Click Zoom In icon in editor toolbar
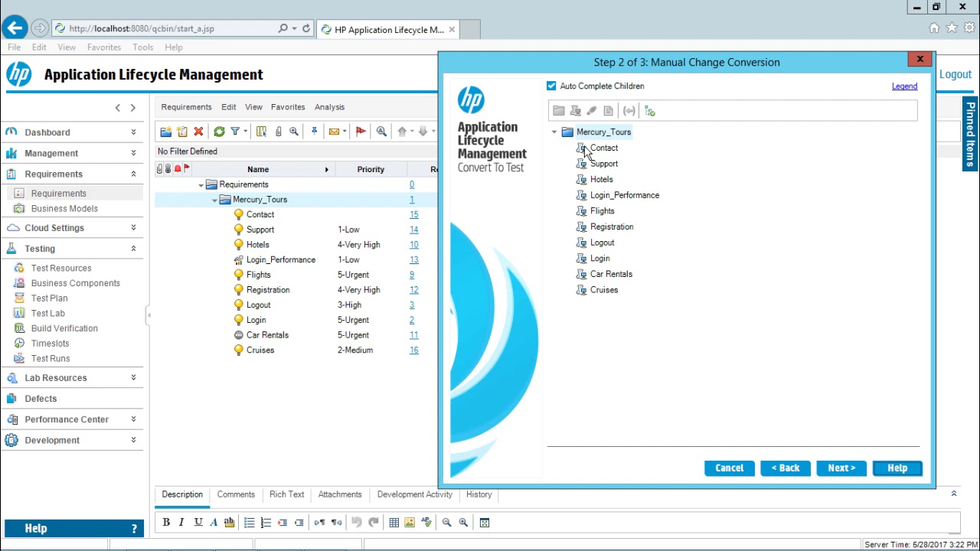 pos(463,523)
